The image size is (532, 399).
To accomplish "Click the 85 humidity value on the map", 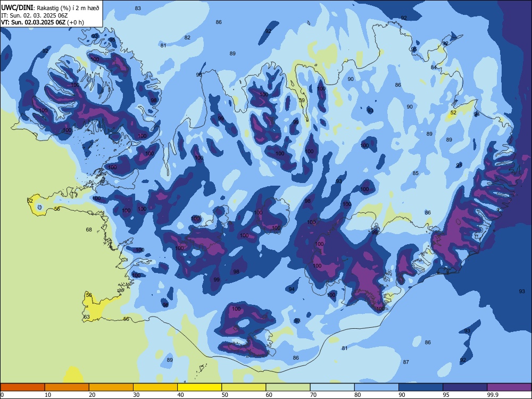I will point(415,173).
